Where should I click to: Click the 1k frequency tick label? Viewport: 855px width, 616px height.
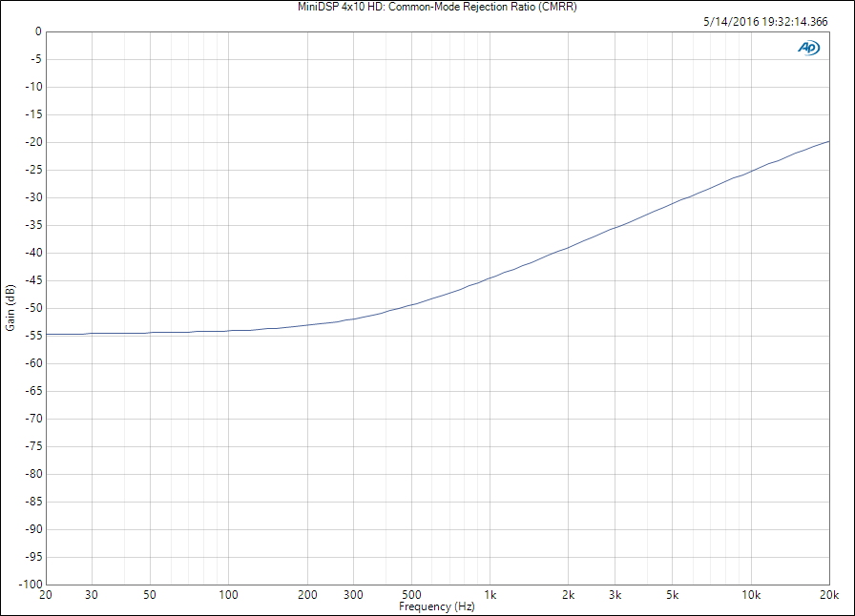pos(490,595)
